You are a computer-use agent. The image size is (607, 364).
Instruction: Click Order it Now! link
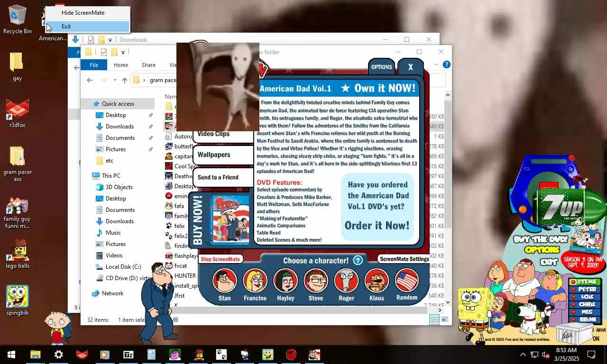(377, 226)
